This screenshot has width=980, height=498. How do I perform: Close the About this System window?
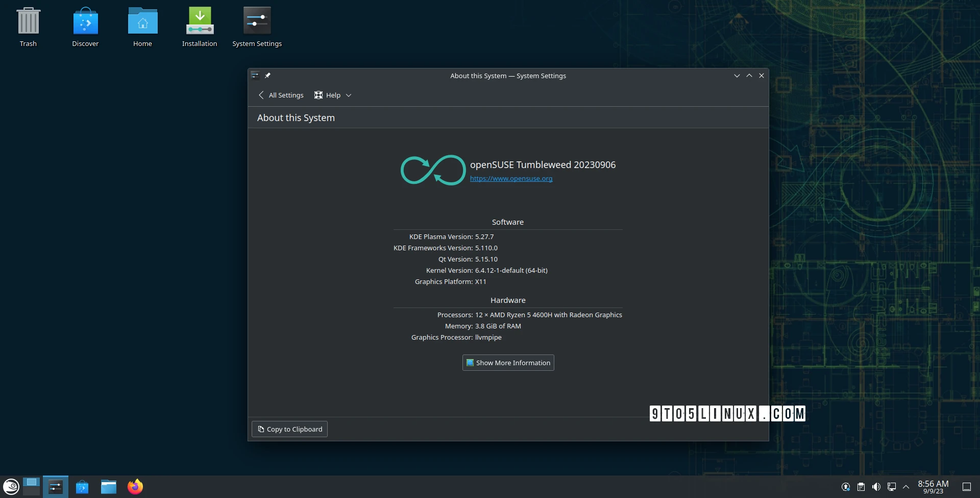click(x=762, y=76)
